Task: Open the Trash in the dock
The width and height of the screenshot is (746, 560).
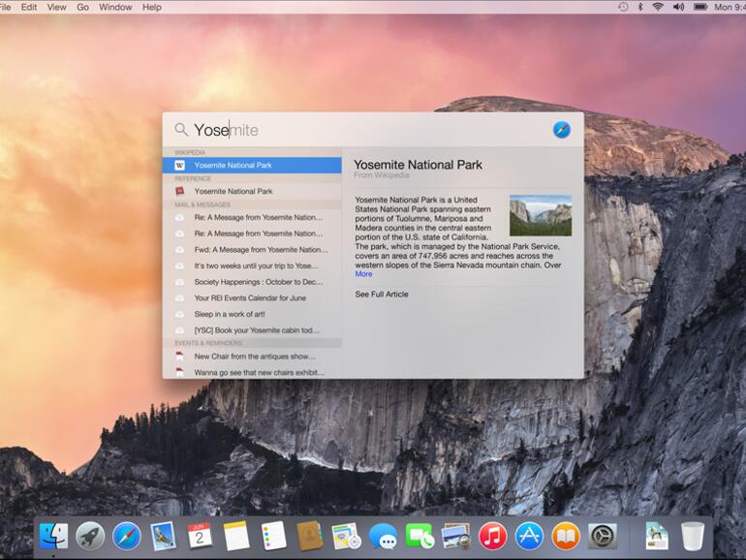Action: click(x=693, y=536)
